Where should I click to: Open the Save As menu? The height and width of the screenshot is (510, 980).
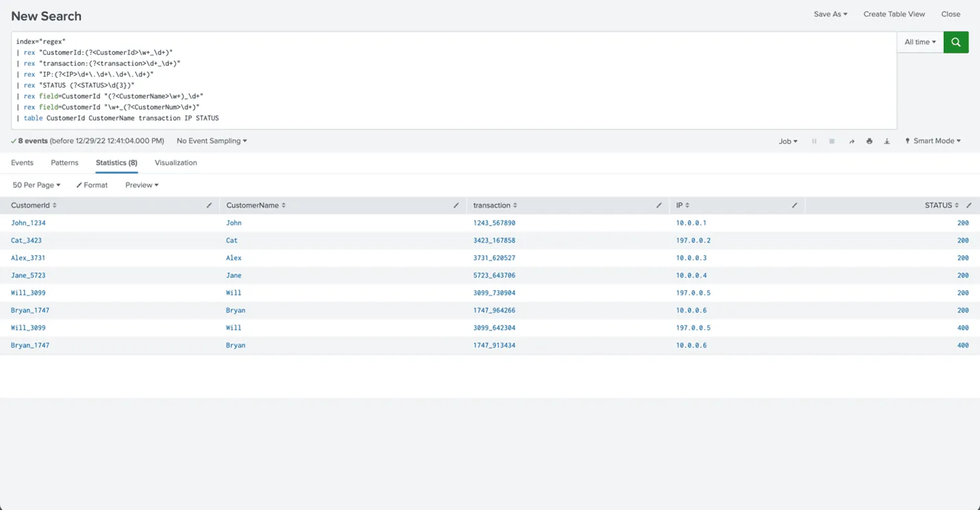point(830,14)
